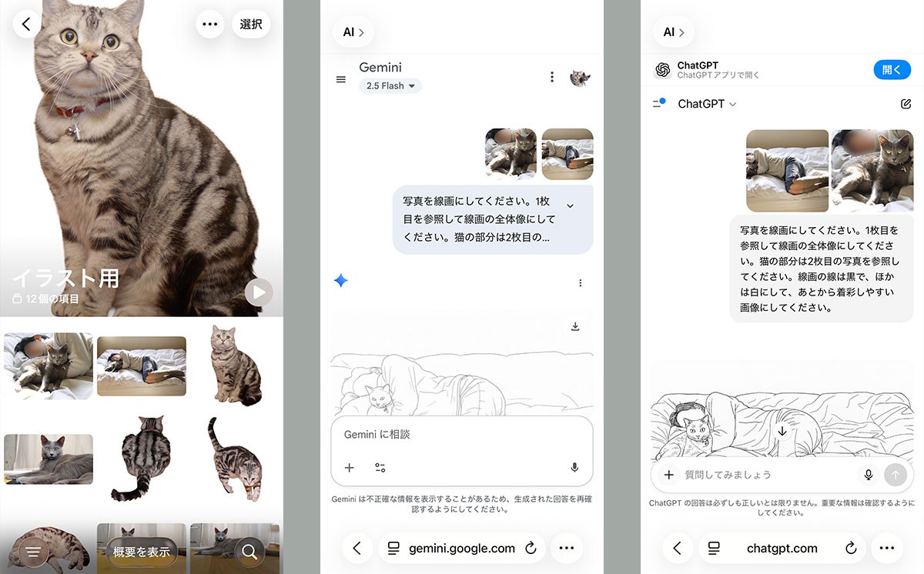Image resolution: width=924 pixels, height=574 pixels.
Task: Tap 開く to open the ChatGPT app
Action: pyautogui.click(x=892, y=69)
